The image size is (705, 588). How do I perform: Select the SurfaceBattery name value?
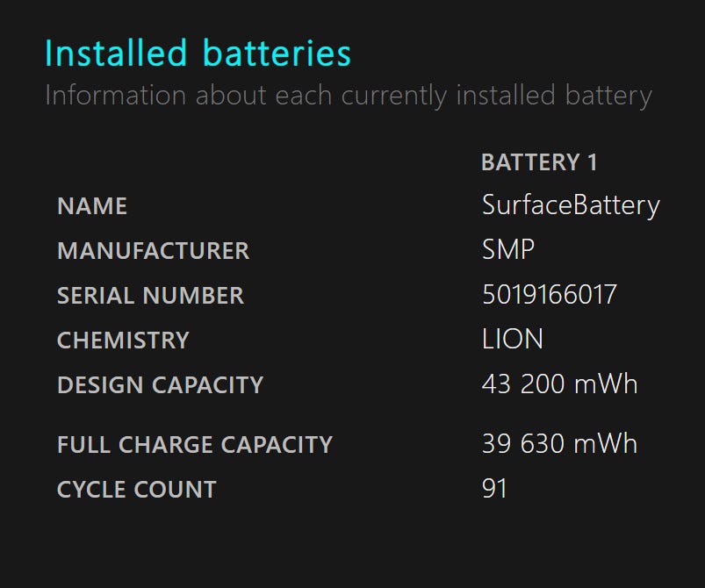[x=571, y=205]
